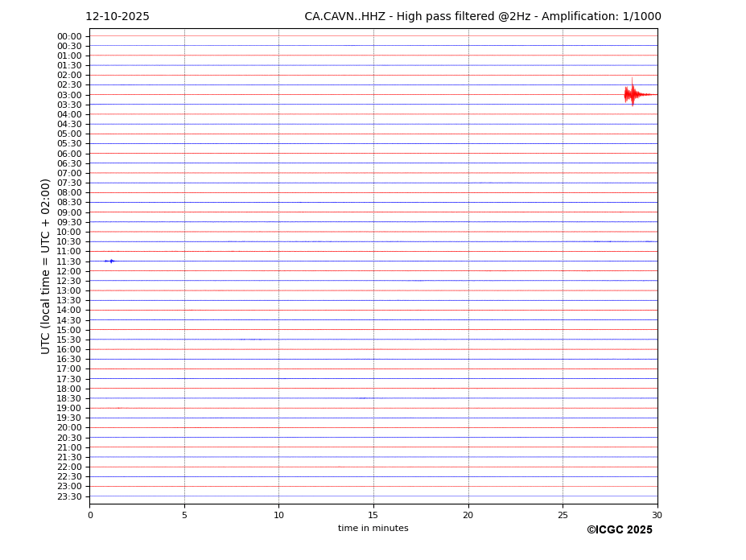746x560 pixels.
Task: Click the large red seismic event on 03:00 trace
Action: click(x=633, y=94)
